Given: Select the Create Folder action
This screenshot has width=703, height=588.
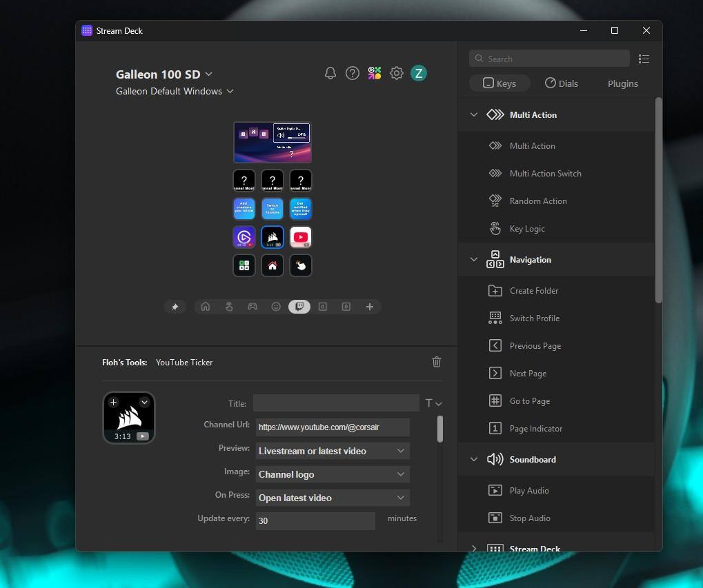Looking at the screenshot, I should pyautogui.click(x=534, y=291).
